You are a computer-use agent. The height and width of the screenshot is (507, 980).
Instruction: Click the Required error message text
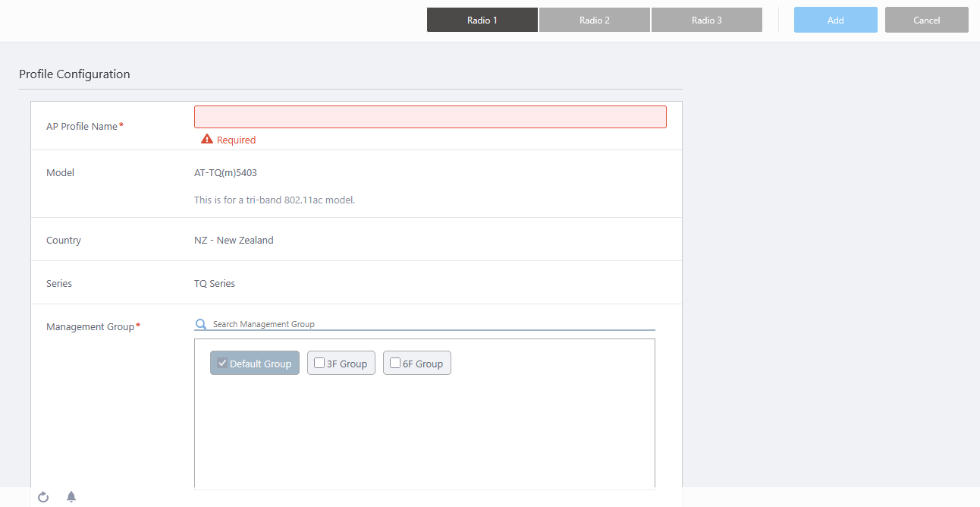tap(236, 140)
